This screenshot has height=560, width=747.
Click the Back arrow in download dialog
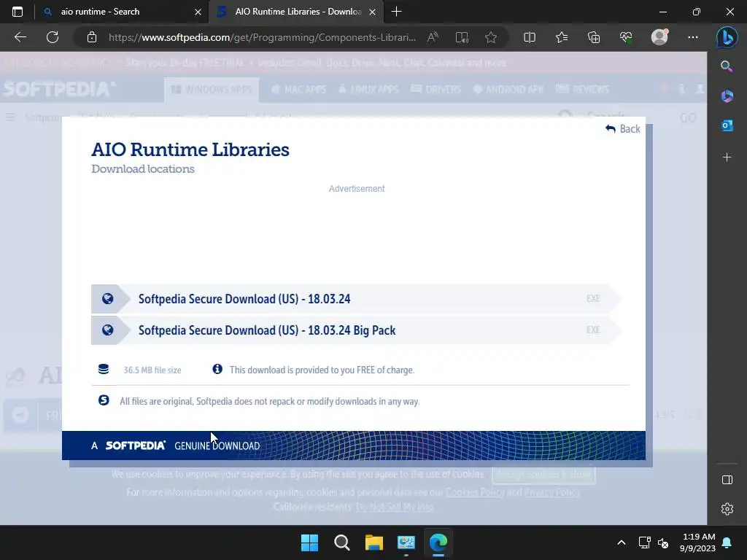[x=622, y=129]
